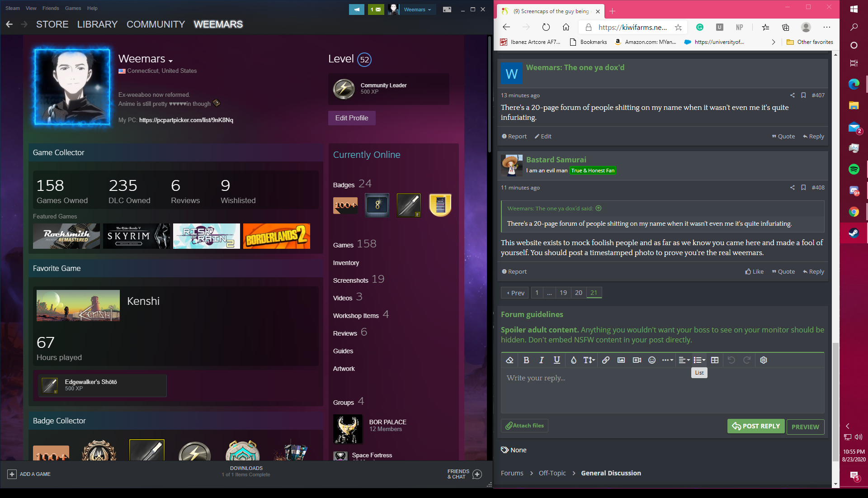
Task: Open the Grammarly extension icon
Action: (x=700, y=28)
